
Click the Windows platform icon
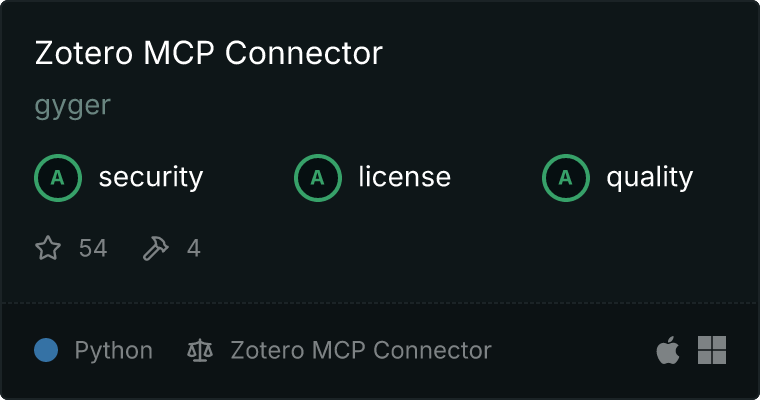[x=712, y=350]
